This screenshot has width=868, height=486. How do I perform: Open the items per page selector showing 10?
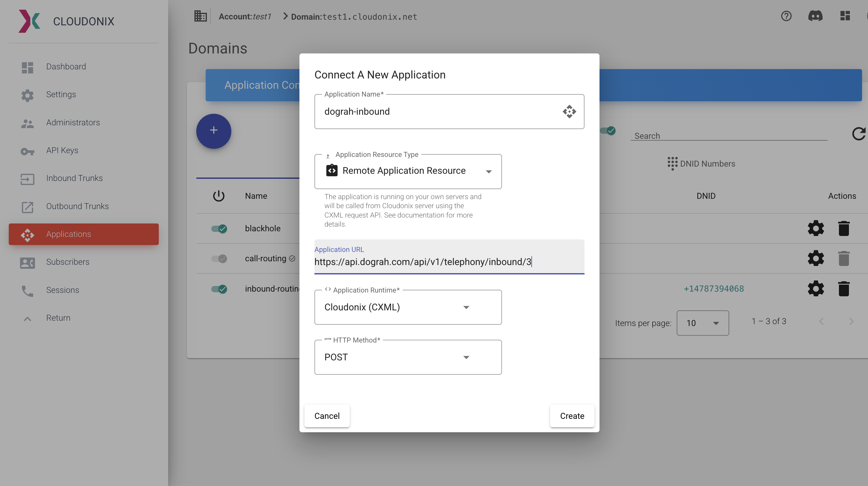(x=703, y=323)
